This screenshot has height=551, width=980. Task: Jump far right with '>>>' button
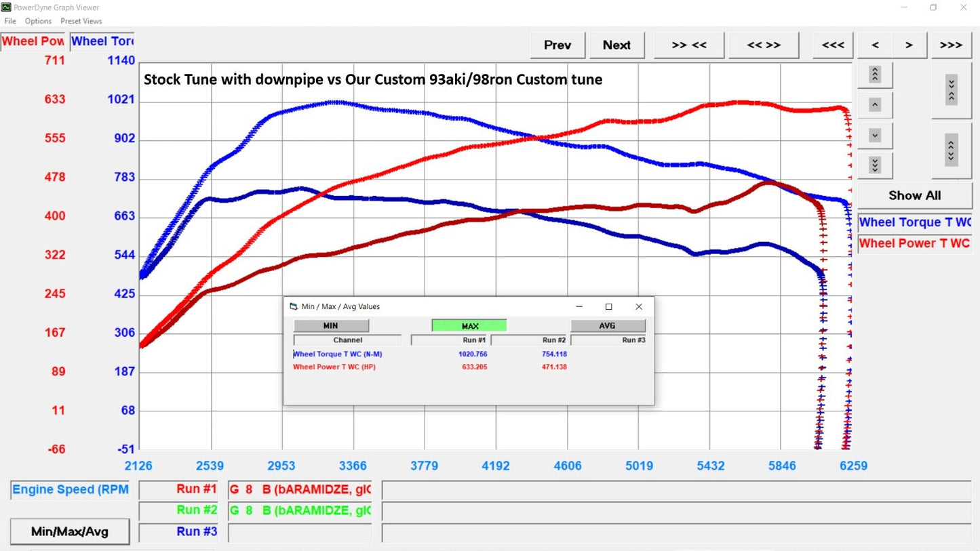[x=951, y=45]
